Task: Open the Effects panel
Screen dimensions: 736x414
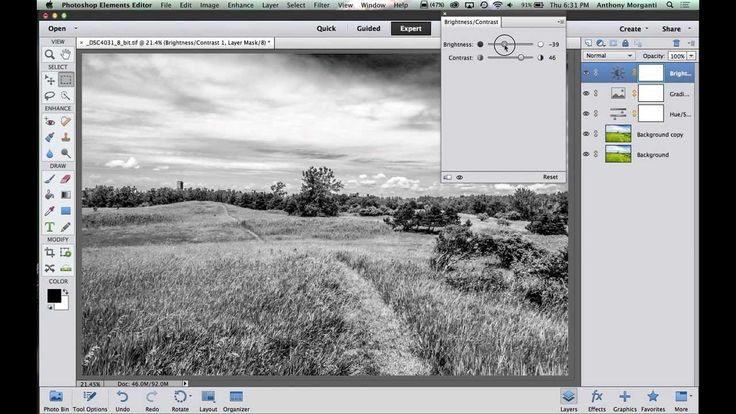Action: (597, 400)
